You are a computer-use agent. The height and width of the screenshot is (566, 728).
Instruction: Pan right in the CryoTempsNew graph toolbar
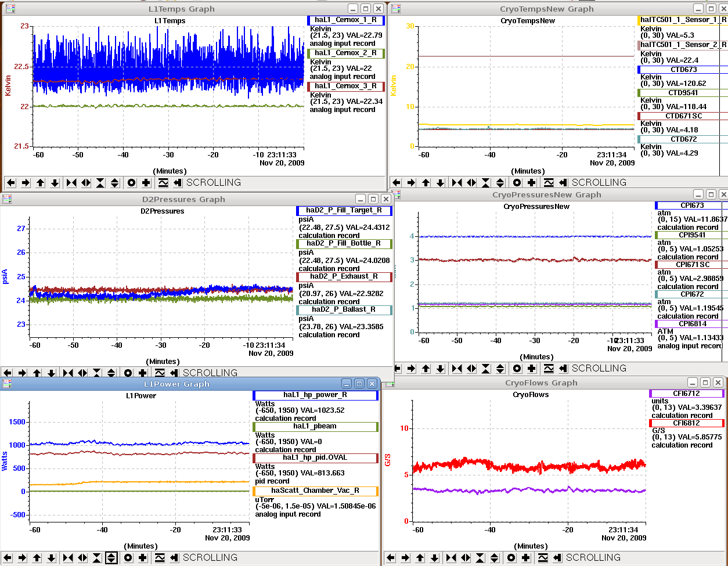coord(411,182)
